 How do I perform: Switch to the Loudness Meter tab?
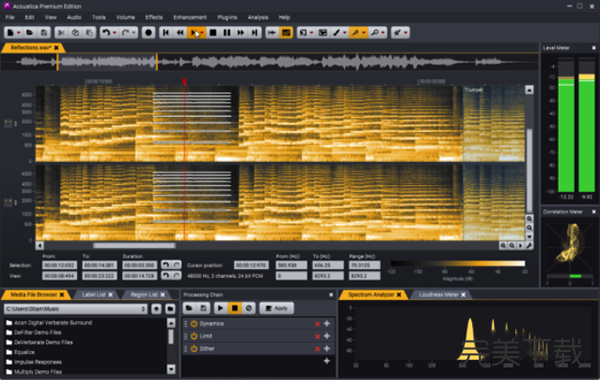point(439,294)
